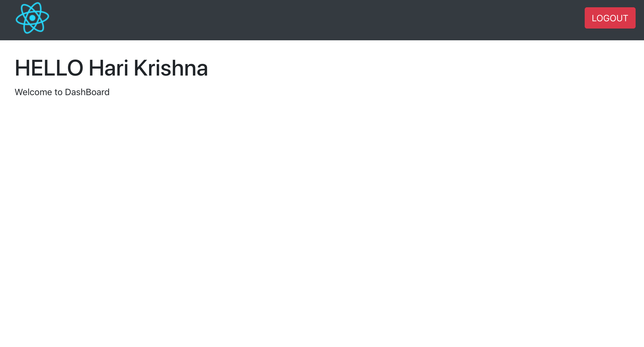
Task: Open home via the navbar brand logo
Action: coord(32,18)
